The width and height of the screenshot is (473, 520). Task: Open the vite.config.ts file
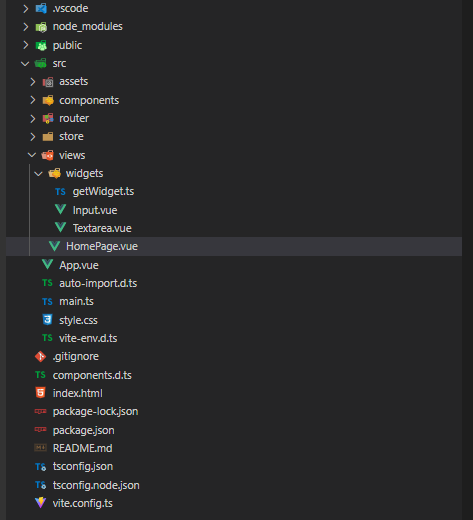[x=83, y=503]
